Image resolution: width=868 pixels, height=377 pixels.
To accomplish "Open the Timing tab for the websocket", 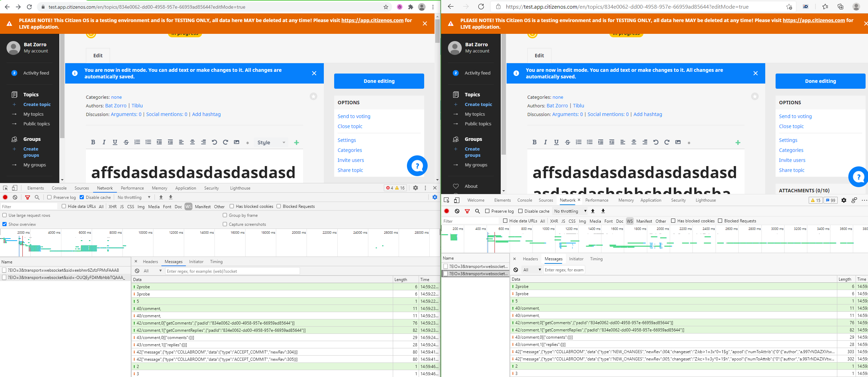I will tap(216, 261).
